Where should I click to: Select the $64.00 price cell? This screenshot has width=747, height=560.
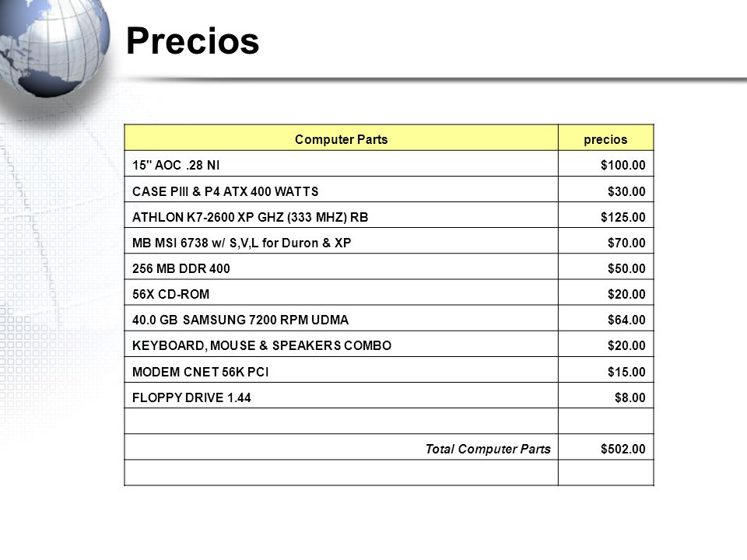[605, 318]
